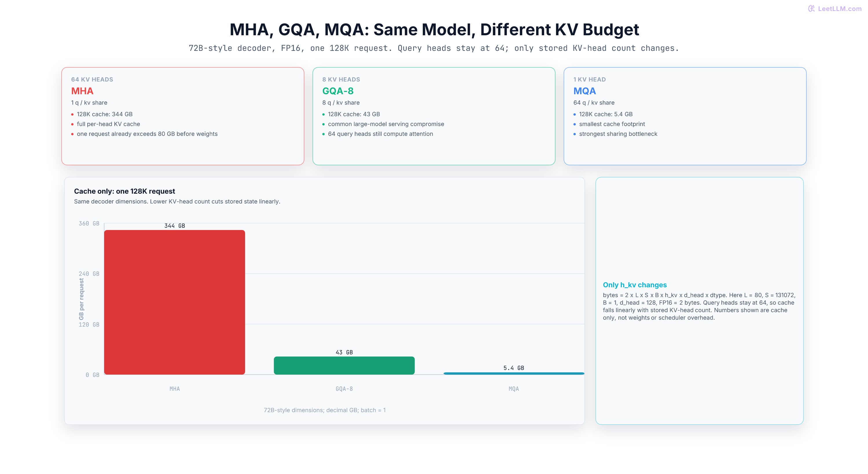Image resolution: width=868 pixels, height=474 pixels.
Task: Open the LeetLLM.com watermark link
Action: pyautogui.click(x=835, y=9)
